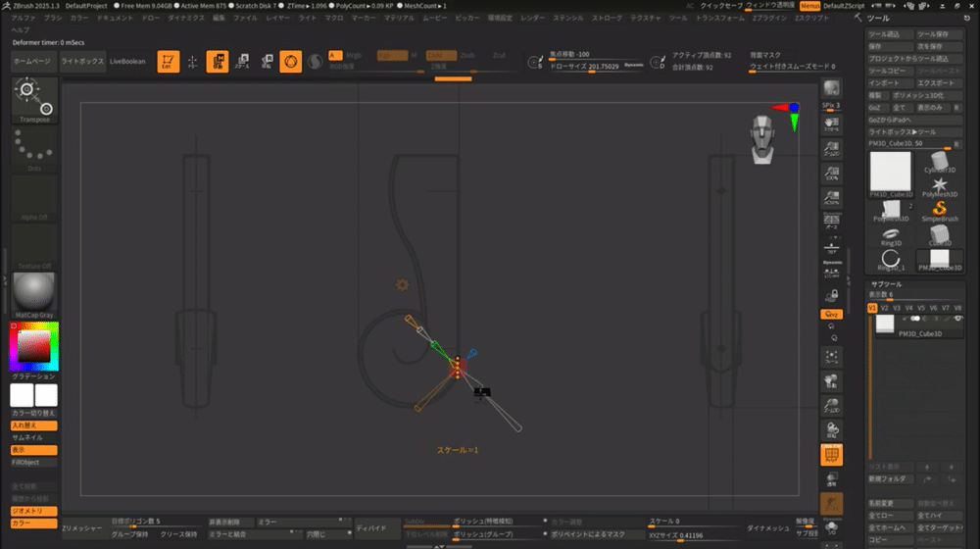Select the Rotate (回転) transform button
Image resolution: width=980 pixels, height=549 pixels.
click(266, 62)
